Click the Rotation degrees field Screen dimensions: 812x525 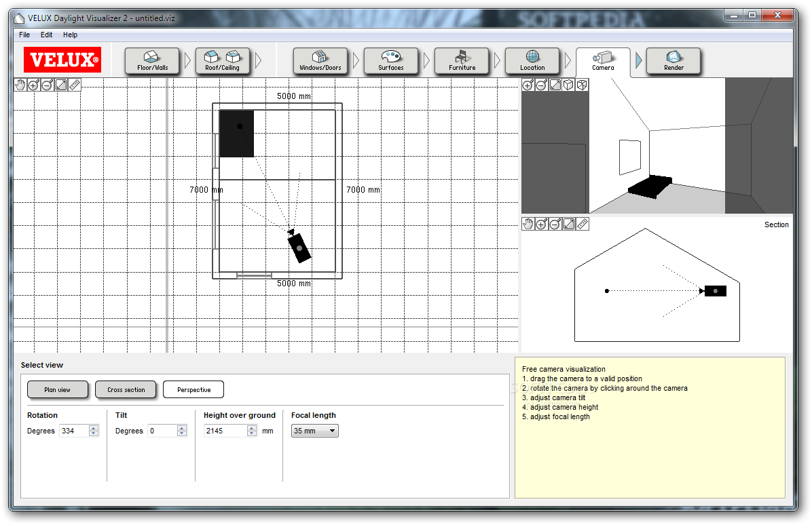click(x=74, y=431)
